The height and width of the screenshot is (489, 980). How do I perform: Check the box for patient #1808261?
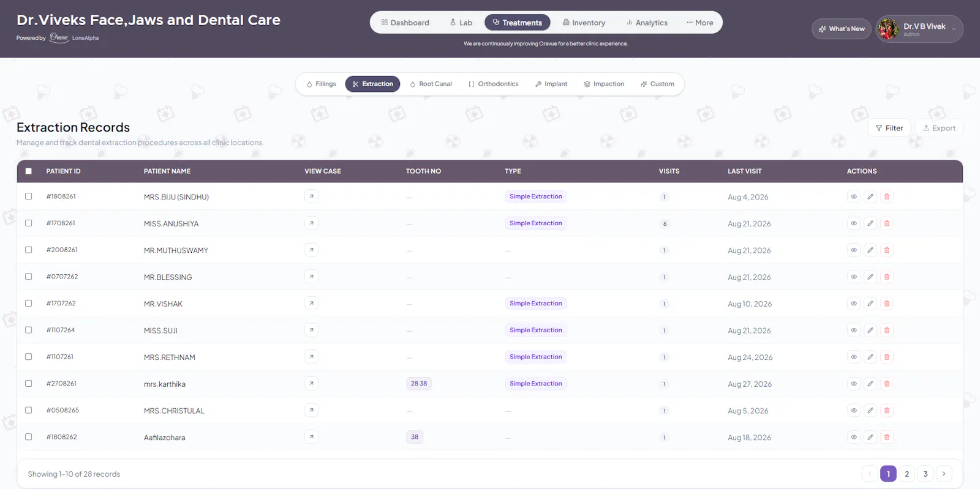pyautogui.click(x=28, y=196)
